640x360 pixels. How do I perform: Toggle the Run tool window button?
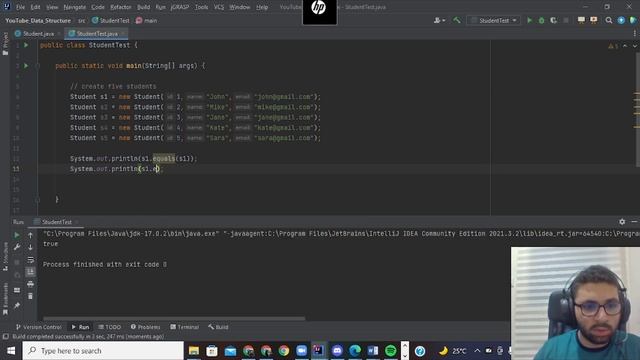tap(80, 327)
